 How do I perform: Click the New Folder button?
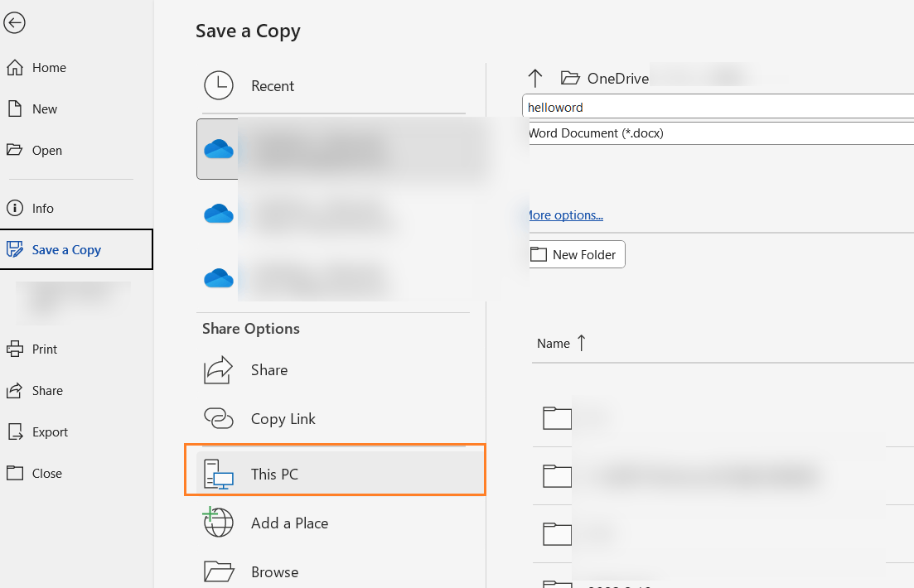pyautogui.click(x=575, y=254)
